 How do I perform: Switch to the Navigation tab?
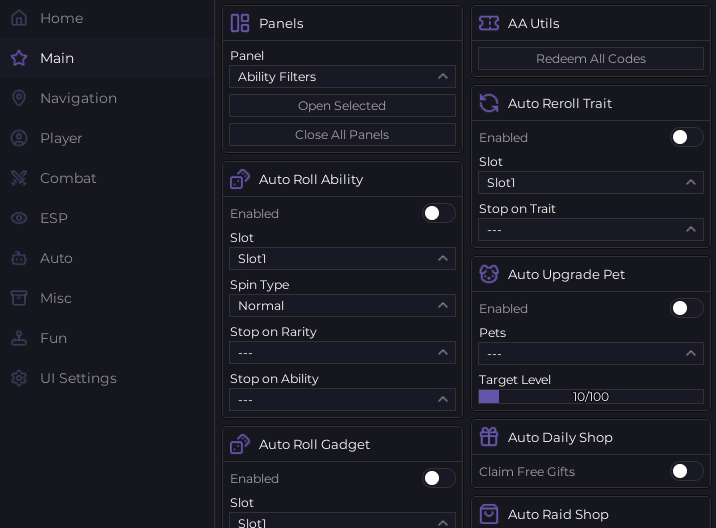tap(107, 98)
